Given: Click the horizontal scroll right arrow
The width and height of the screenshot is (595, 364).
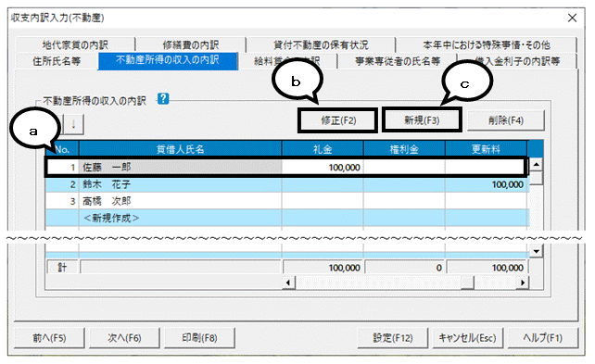Looking at the screenshot, I should (x=524, y=282).
